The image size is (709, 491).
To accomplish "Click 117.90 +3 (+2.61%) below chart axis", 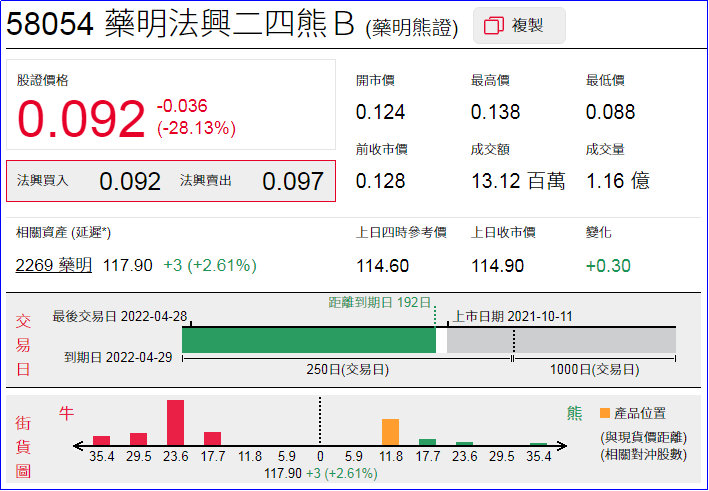I will (321, 473).
